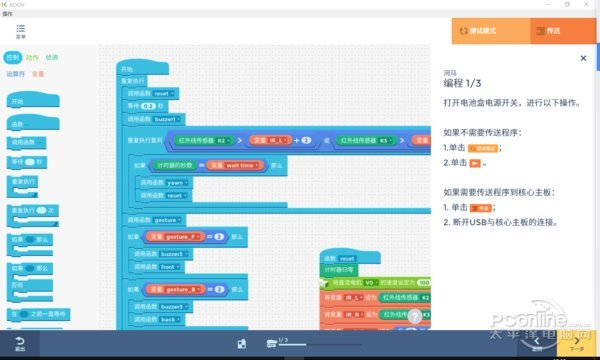The height and width of the screenshot is (360, 600).
Task: Edit the motor speed value 100
Action: coord(424,283)
